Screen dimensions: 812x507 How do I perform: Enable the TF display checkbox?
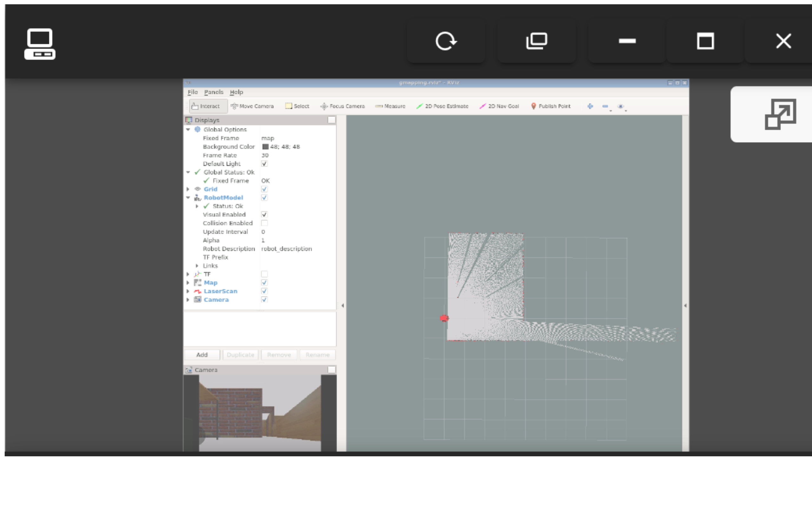pyautogui.click(x=265, y=274)
